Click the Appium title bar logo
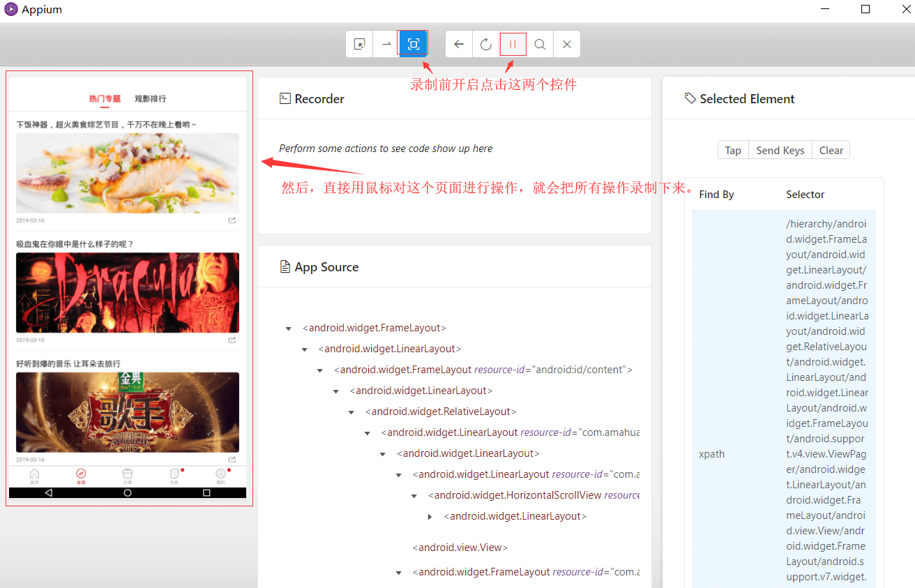 (x=10, y=9)
